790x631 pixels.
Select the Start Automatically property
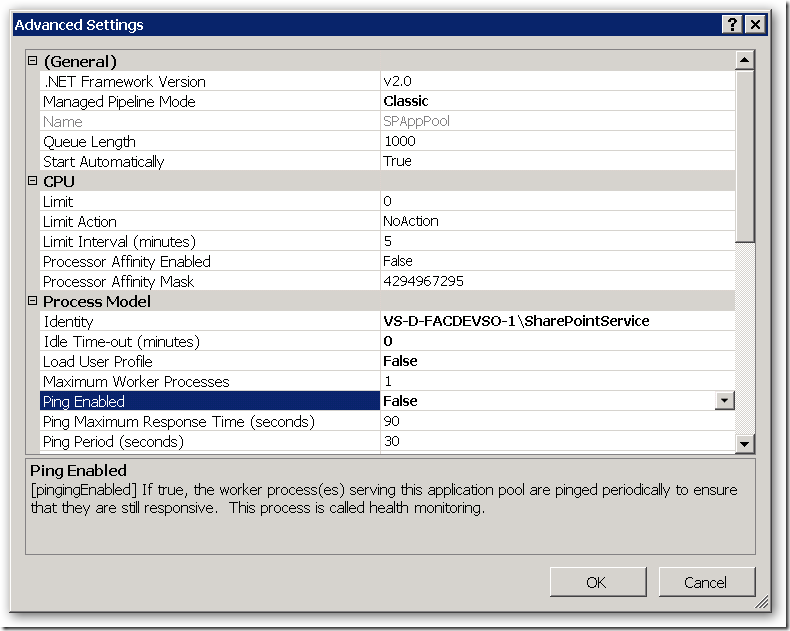pos(210,161)
